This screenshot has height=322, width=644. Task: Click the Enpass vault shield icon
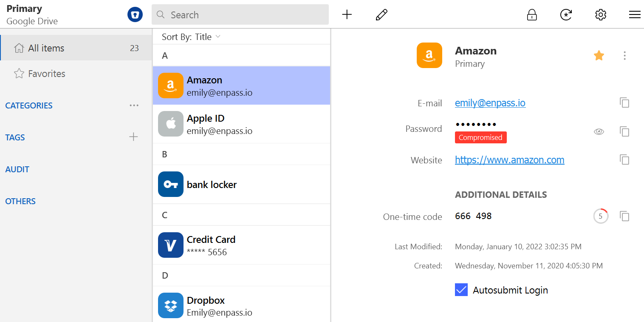pos(135,15)
